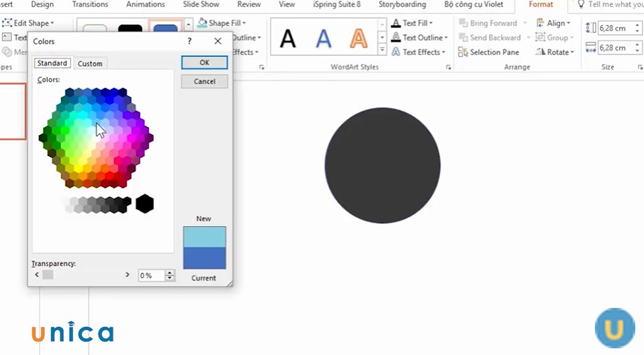Click the Transparency slider thumb
The width and height of the screenshot is (644, 355).
point(48,275)
